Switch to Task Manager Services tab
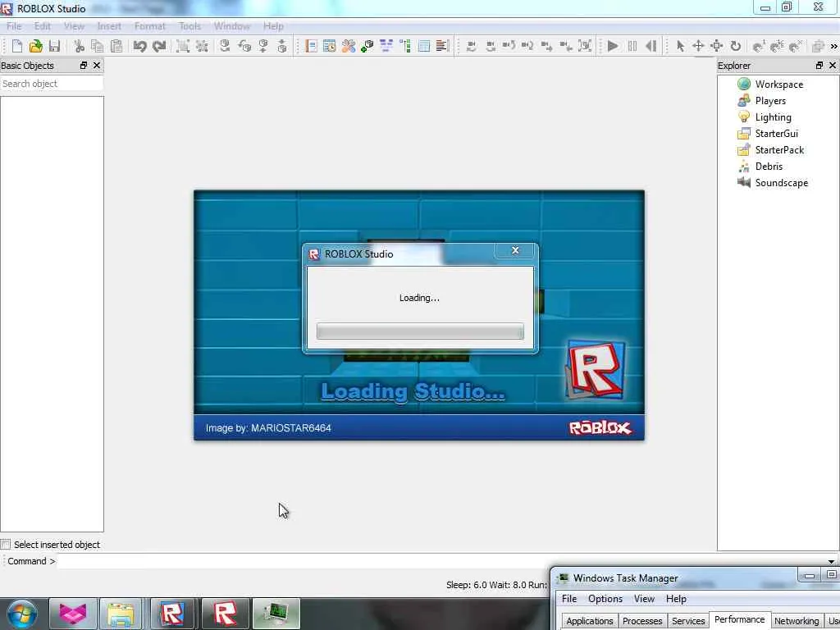Screen dimensions: 840x630 coord(688,621)
